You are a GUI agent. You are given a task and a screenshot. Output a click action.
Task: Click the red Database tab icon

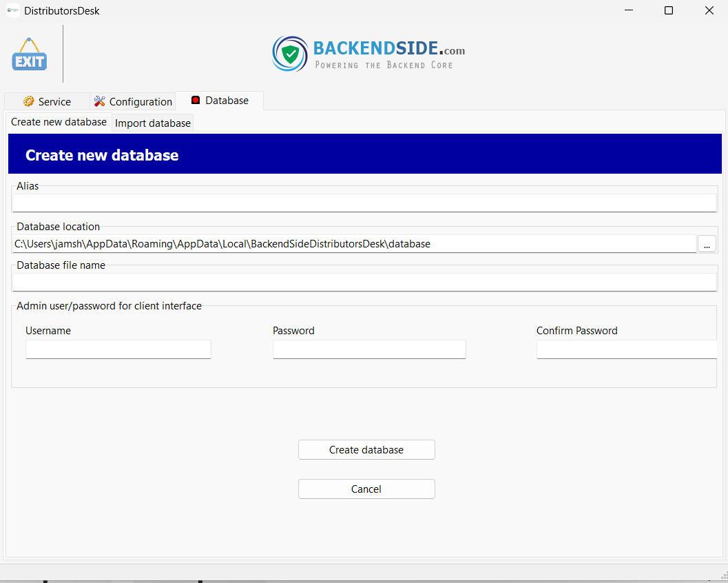click(196, 100)
